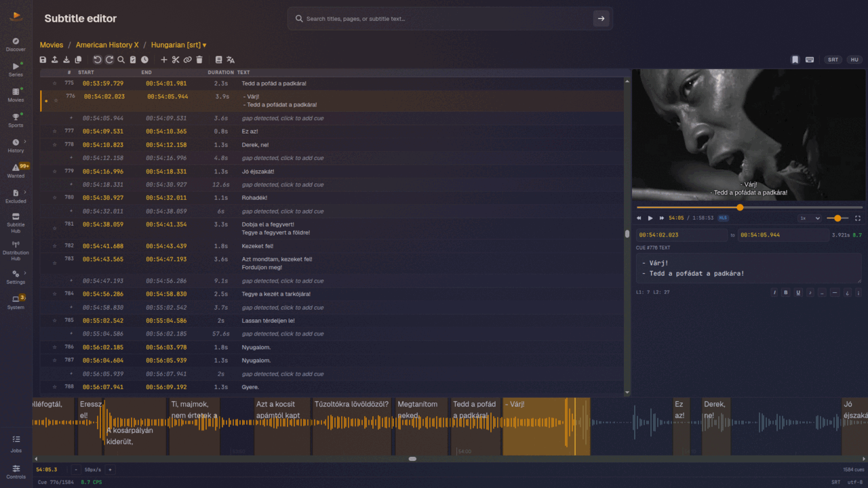Add a new cue with the plus icon

(164, 60)
